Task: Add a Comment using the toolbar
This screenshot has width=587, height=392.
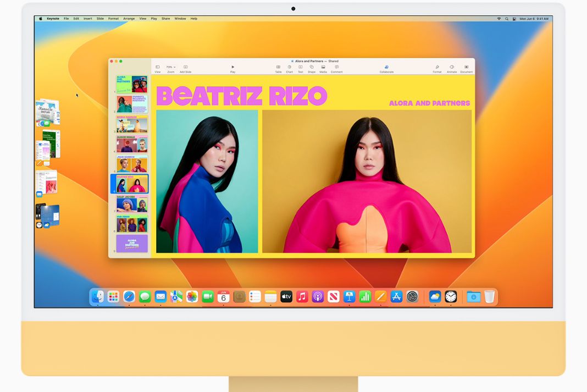Action: [x=336, y=67]
